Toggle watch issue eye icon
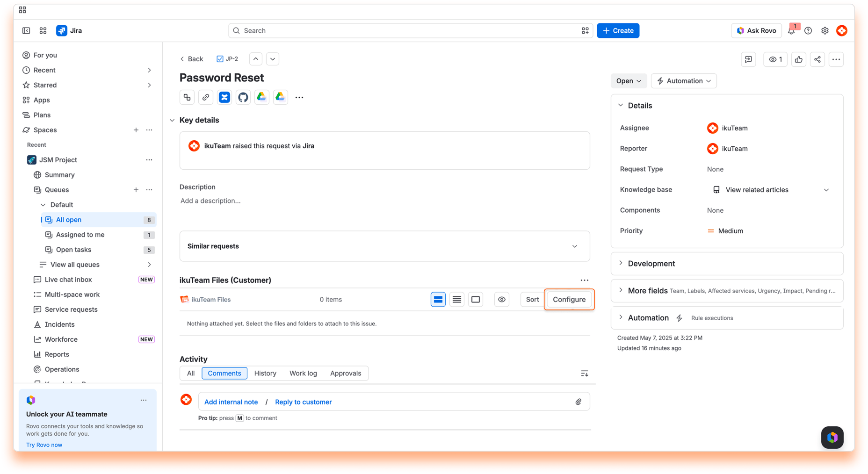This screenshot has width=868, height=474. pyautogui.click(x=775, y=59)
